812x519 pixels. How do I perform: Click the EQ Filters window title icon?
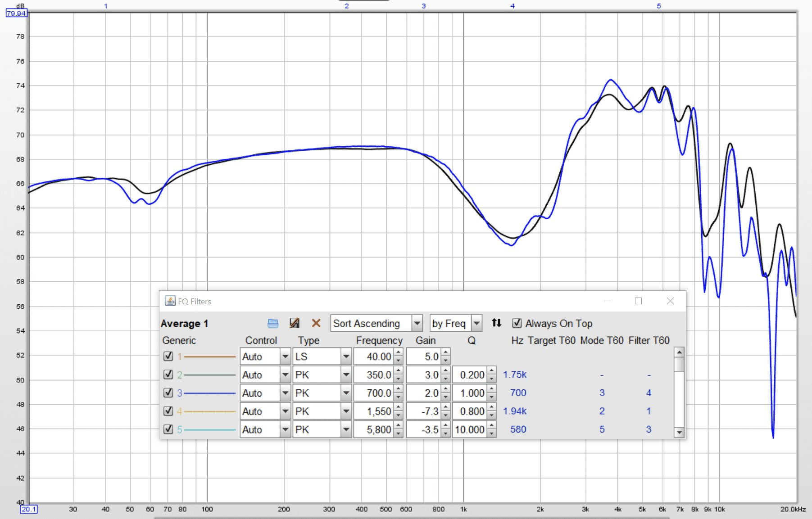tap(170, 301)
